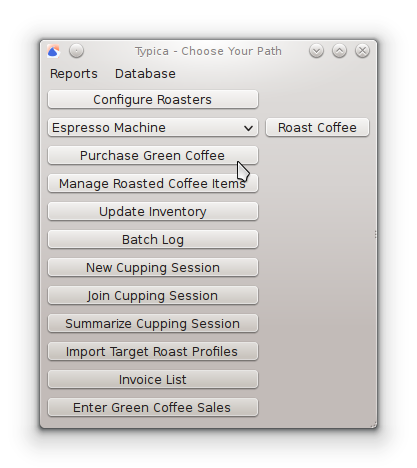Viewport: 417px width, 468px height.
Task: Click Import Target Roast Profiles
Action: 153,352
